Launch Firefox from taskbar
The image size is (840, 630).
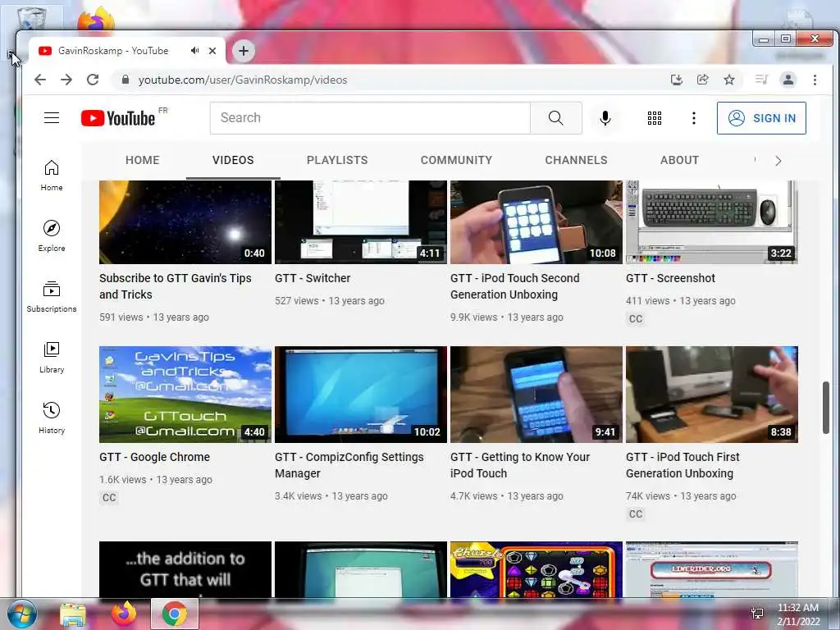124,614
